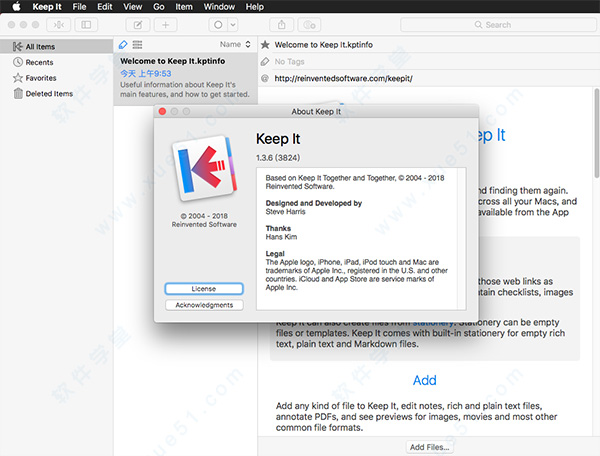Expand the label dropdown arrow in toolbar
Screen dimensions: 600x456
point(233,25)
